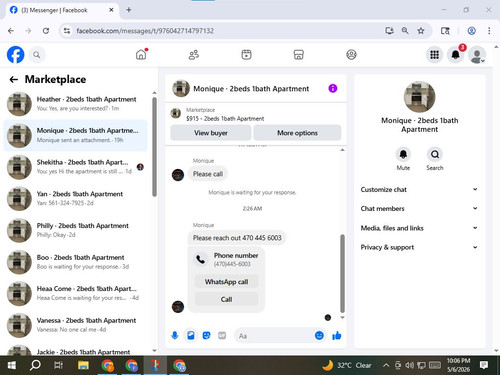Attach a file with the photo icon
The image size is (500, 375).
pos(191,335)
